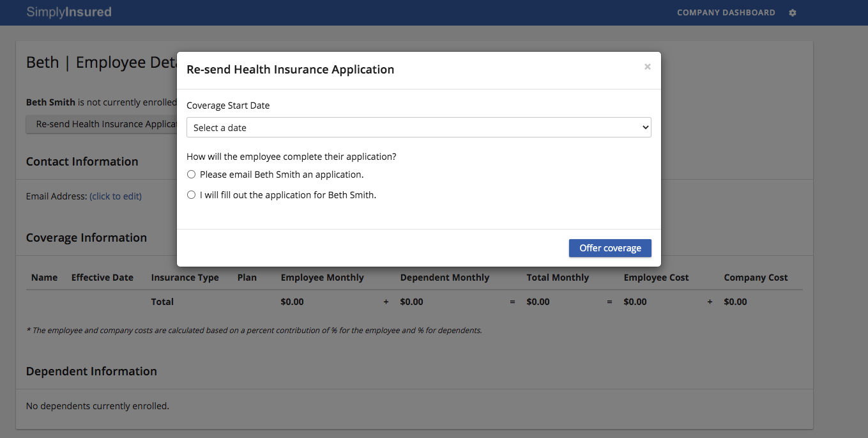Choose 'I will fill out the application for Beth Smith'
Image resolution: width=868 pixels, height=438 pixels.
(x=191, y=194)
